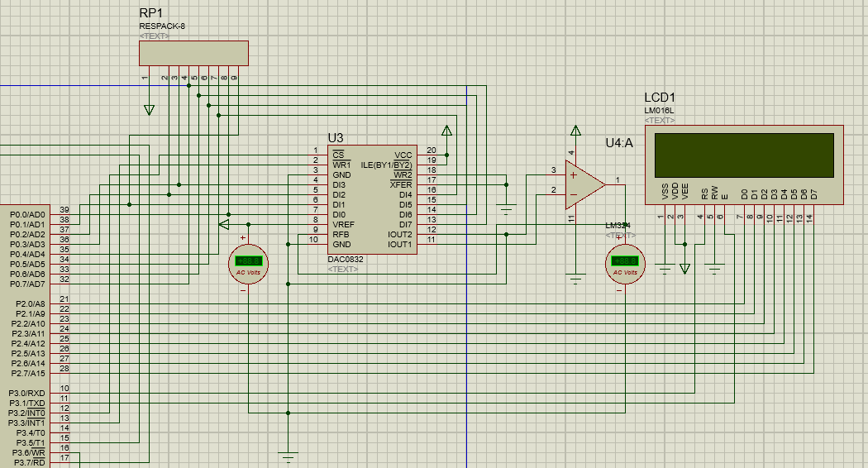Select the AC voltmeter near DAC VREF

click(x=249, y=265)
